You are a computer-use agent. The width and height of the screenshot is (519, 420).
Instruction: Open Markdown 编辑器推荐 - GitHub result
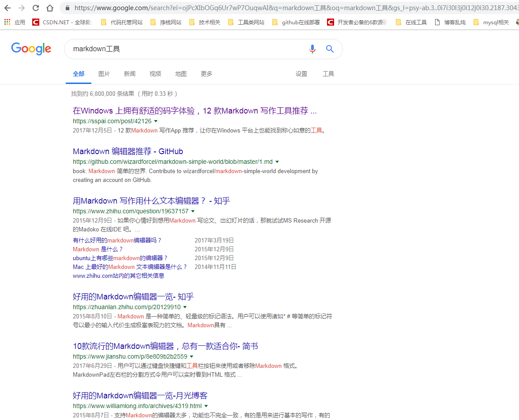pos(128,151)
